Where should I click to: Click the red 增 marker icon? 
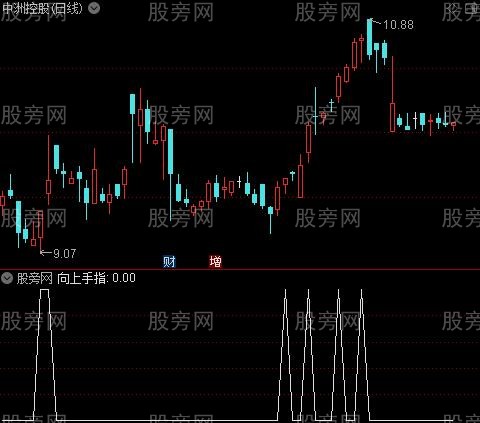pyautogui.click(x=215, y=262)
